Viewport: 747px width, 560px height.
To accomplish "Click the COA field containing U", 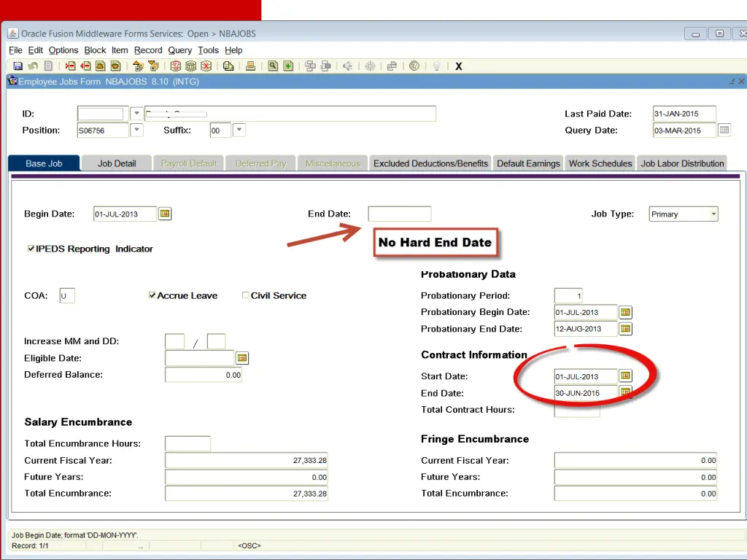I will click(x=67, y=296).
